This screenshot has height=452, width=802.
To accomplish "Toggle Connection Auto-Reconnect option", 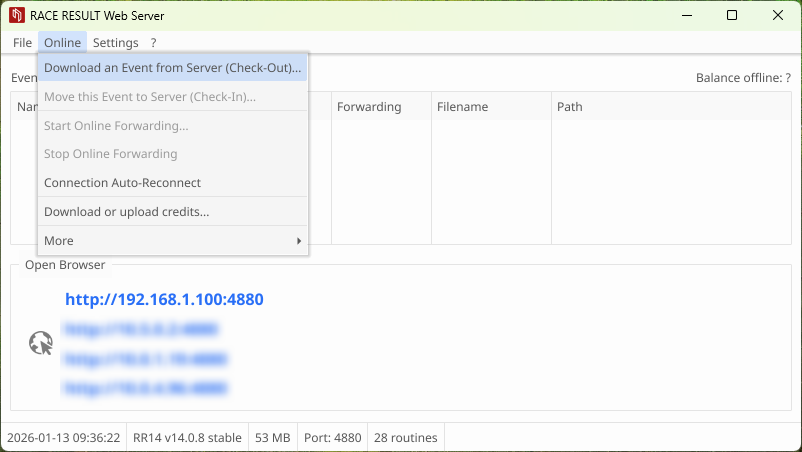I will [x=122, y=183].
